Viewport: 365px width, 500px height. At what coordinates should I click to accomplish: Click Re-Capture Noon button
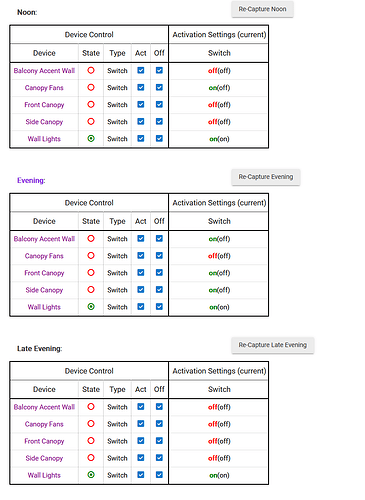[x=262, y=9]
